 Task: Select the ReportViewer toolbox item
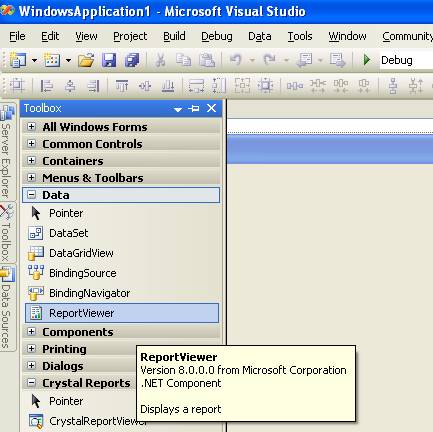pyautogui.click(x=122, y=313)
